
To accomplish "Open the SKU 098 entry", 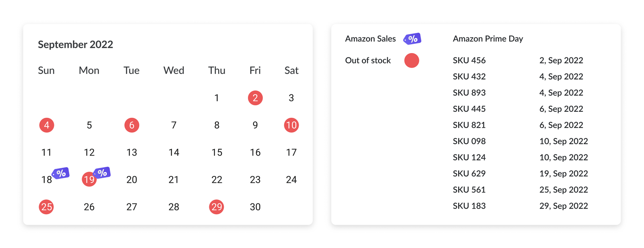I will (469, 141).
